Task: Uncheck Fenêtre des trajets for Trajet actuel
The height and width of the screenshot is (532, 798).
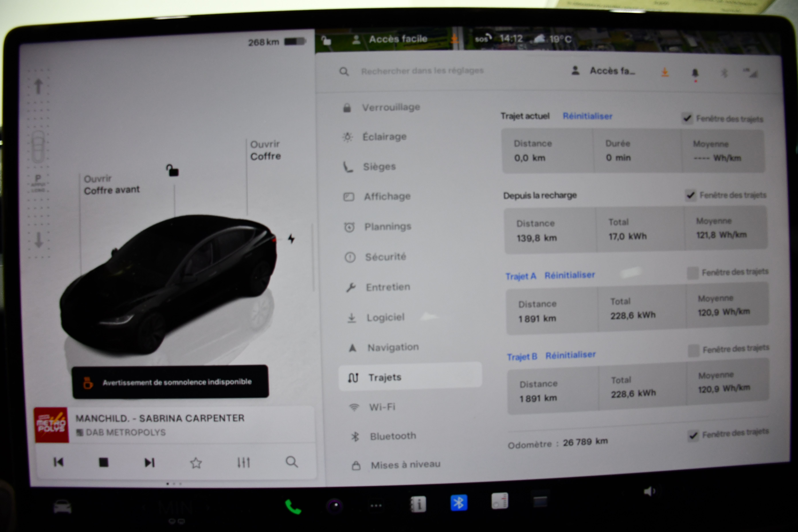Action: click(x=687, y=118)
